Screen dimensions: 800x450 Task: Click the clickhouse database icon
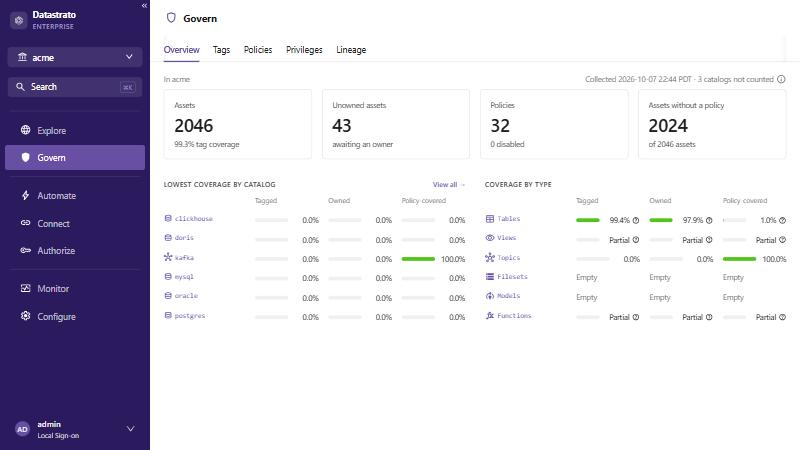pyautogui.click(x=168, y=218)
